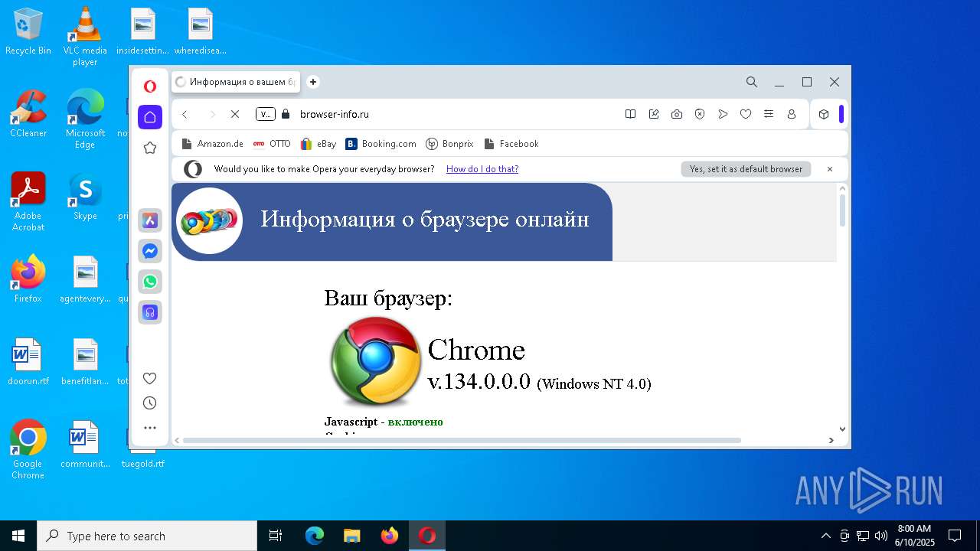The image size is (980, 551).
Task: View site security lock icon
Action: [x=286, y=114]
